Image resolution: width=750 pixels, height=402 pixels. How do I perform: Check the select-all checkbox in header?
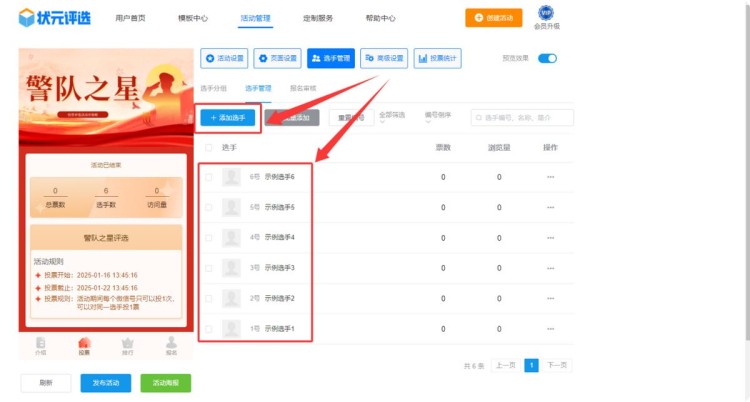click(x=209, y=147)
